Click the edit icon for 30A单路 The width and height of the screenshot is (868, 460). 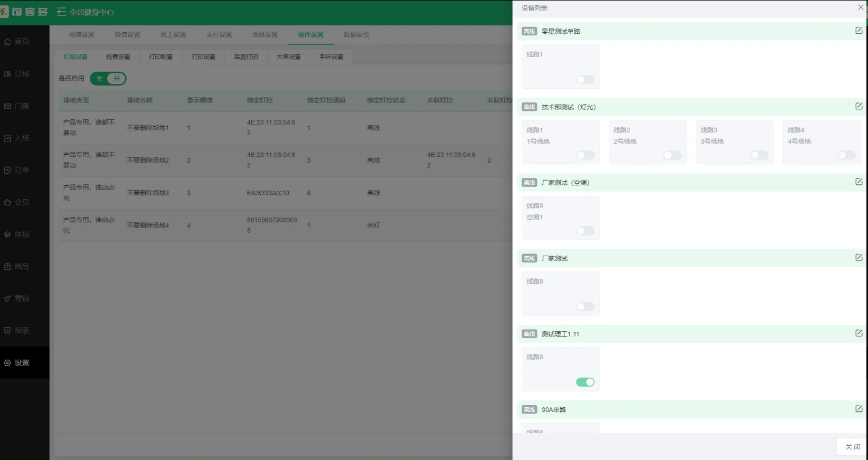click(859, 409)
